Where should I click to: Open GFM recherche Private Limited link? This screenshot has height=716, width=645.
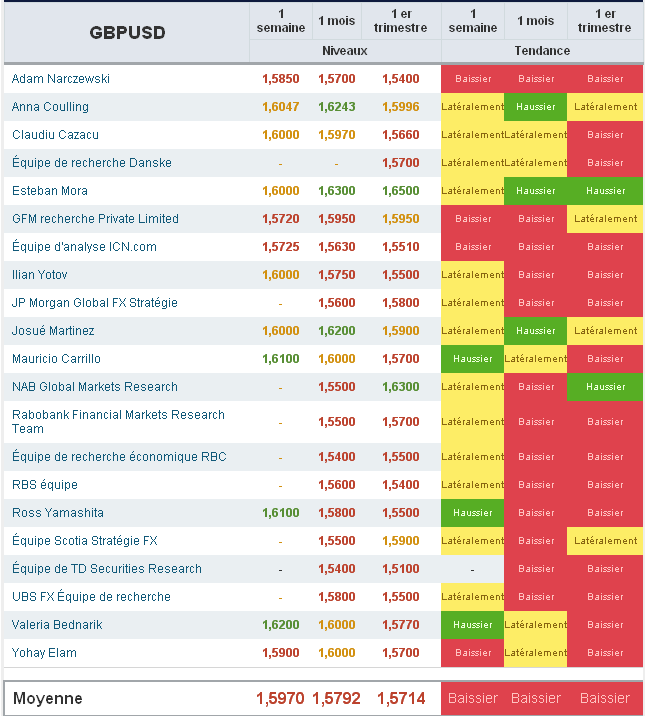click(95, 219)
